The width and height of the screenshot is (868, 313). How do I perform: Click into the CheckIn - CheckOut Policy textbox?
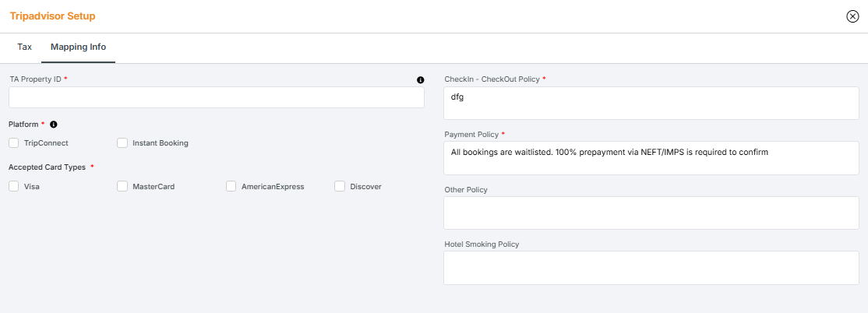click(x=651, y=103)
